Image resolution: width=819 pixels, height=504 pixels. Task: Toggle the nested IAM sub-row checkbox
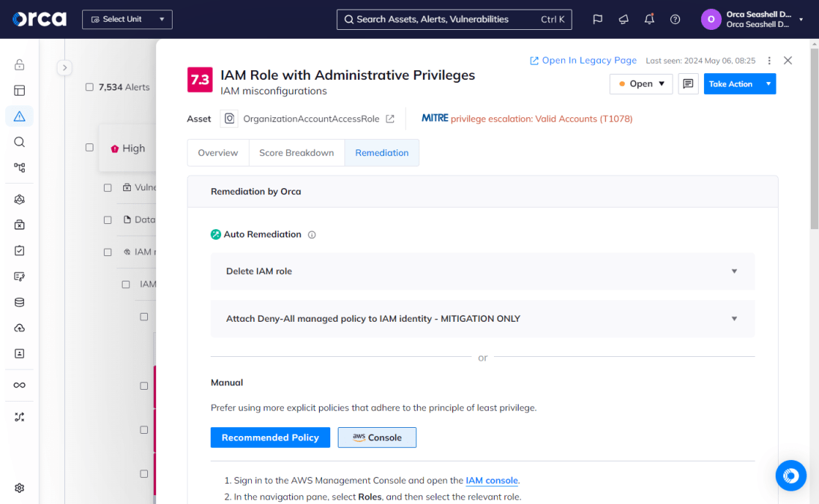(126, 284)
